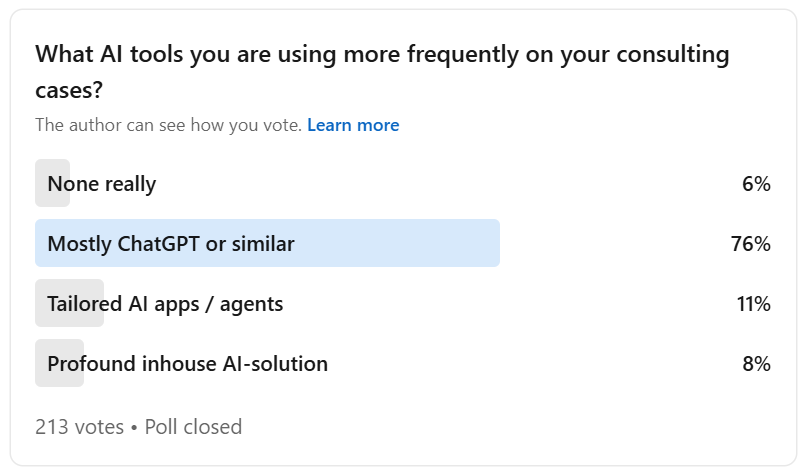Click the author can see your vote notice
805x471 pixels.
pos(168,125)
